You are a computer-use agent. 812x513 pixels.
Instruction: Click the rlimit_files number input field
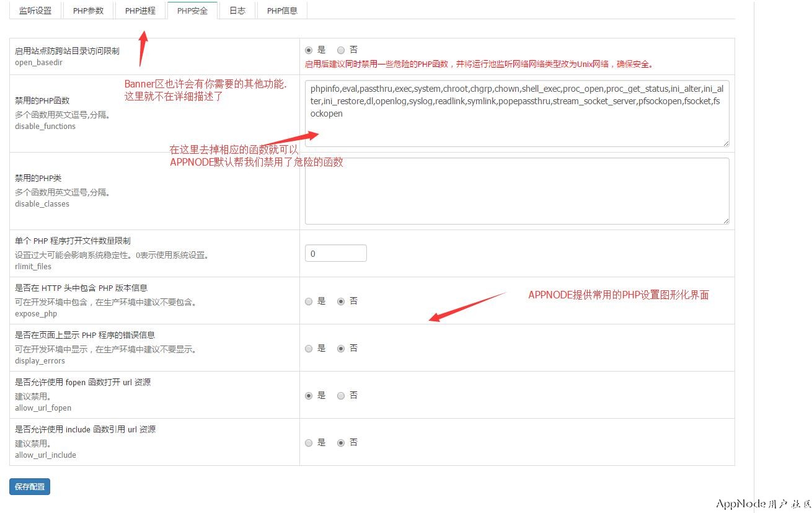(335, 254)
